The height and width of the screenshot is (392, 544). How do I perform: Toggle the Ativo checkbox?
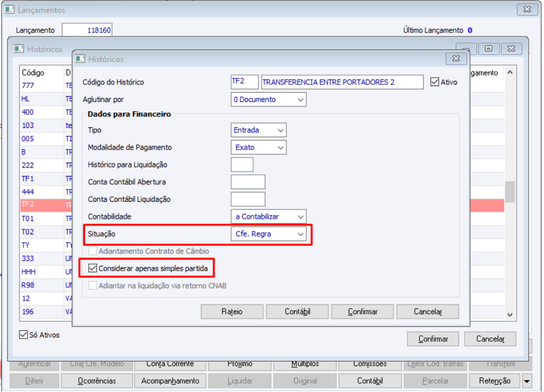[x=434, y=82]
